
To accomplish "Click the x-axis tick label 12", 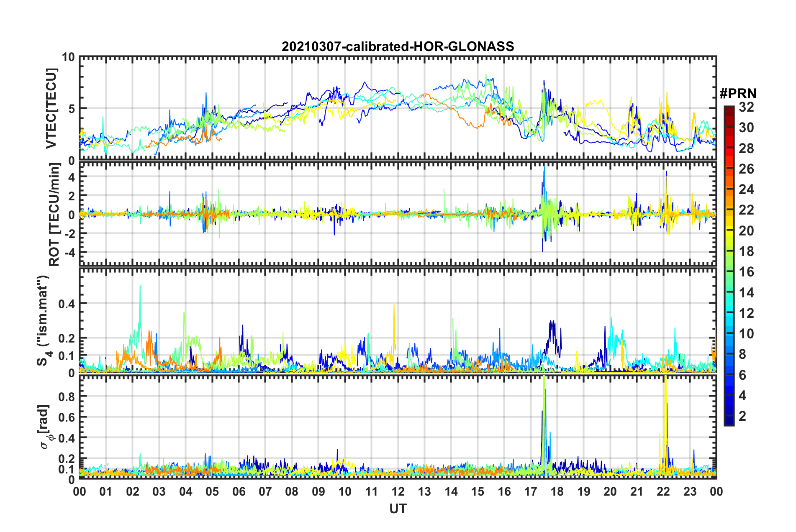I will [398, 491].
